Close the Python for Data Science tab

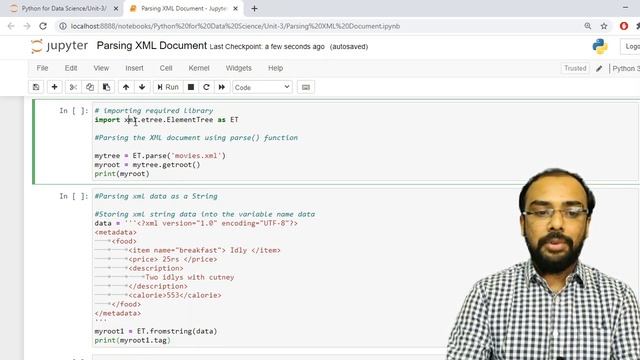[116, 9]
